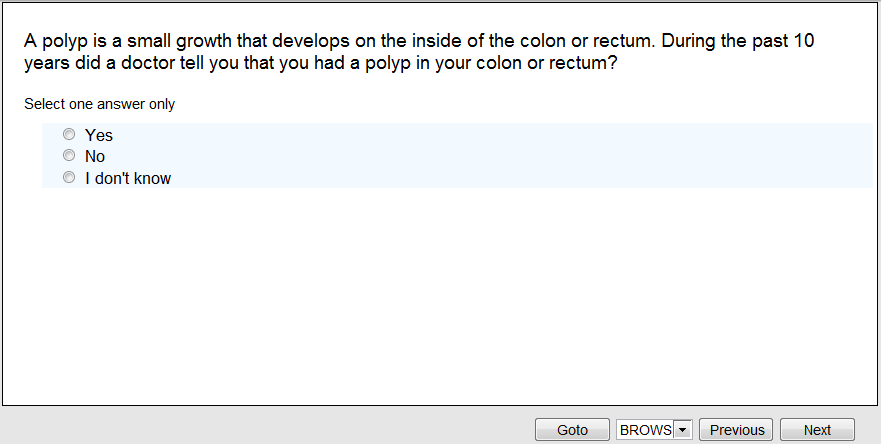Screen dimensions: 881x444
Task: Click the 'Yes' answer label text
Action: click(x=99, y=135)
